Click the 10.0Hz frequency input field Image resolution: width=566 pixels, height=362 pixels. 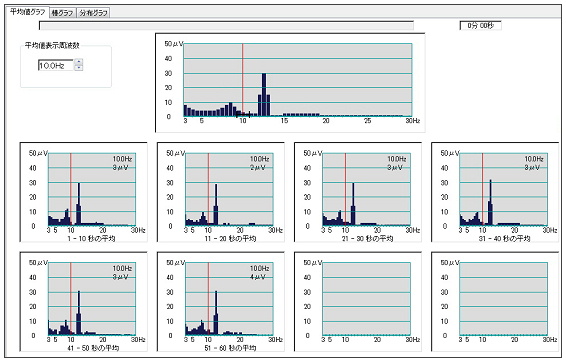[x=56, y=65]
